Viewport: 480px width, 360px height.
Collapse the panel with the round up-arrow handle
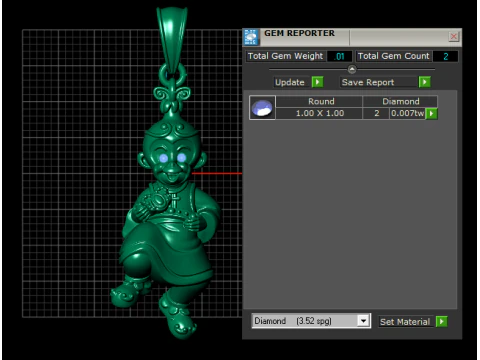(352, 69)
